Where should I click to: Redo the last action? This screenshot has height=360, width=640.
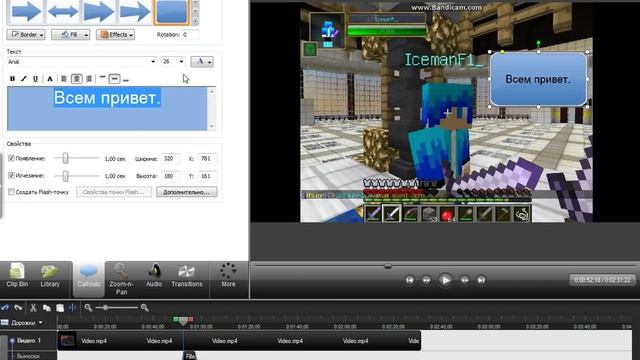point(18,307)
